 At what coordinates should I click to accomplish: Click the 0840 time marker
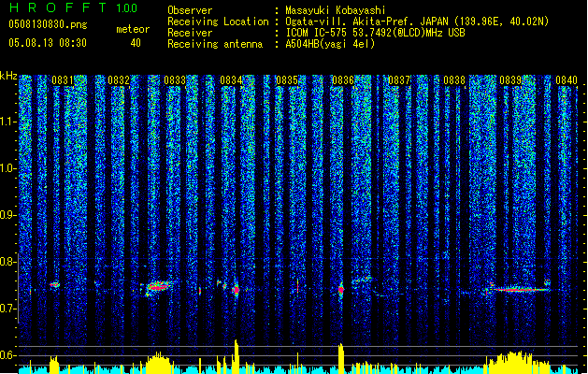(x=566, y=80)
